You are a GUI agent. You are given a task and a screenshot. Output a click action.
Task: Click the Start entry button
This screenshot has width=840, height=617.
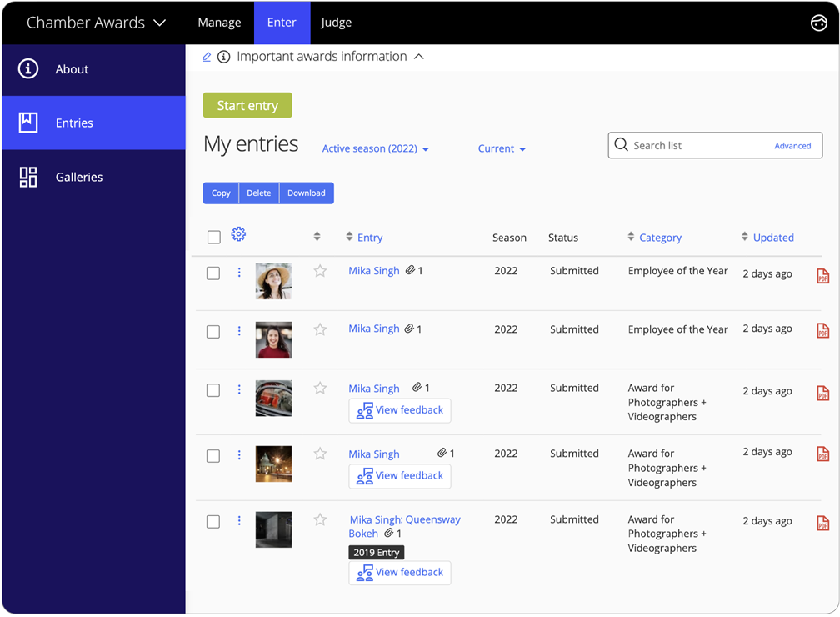pyautogui.click(x=247, y=105)
